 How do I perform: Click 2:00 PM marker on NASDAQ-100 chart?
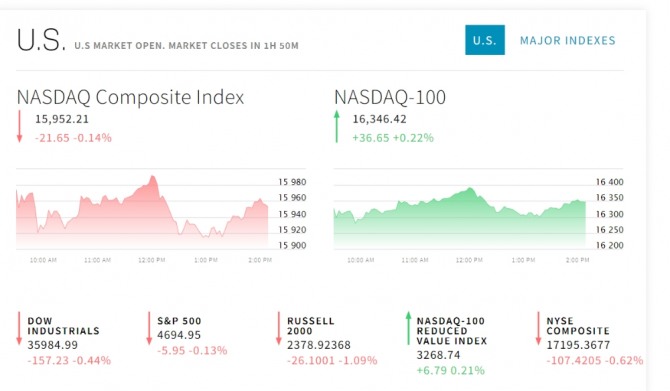(577, 260)
